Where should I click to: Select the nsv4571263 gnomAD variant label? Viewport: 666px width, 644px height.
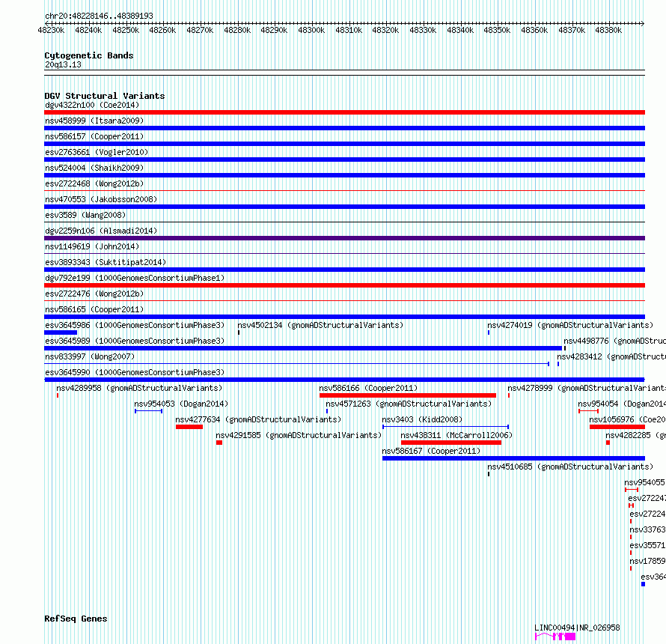(x=409, y=404)
